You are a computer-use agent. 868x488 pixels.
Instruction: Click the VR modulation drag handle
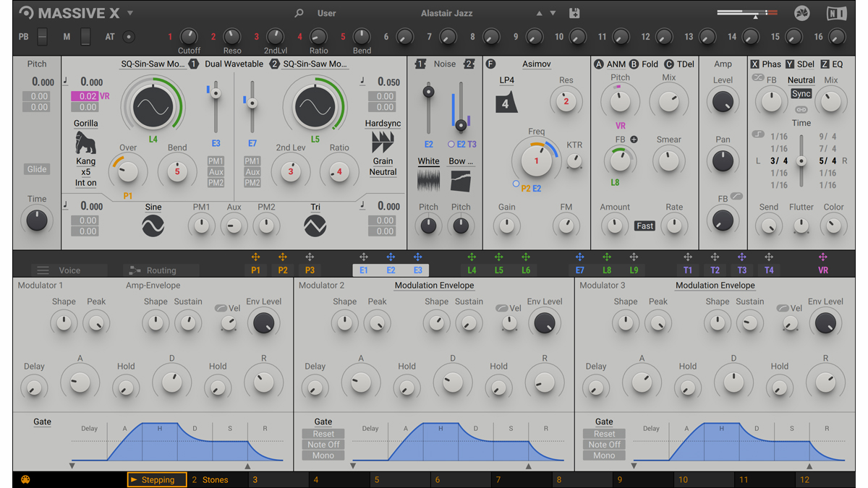[x=822, y=257]
